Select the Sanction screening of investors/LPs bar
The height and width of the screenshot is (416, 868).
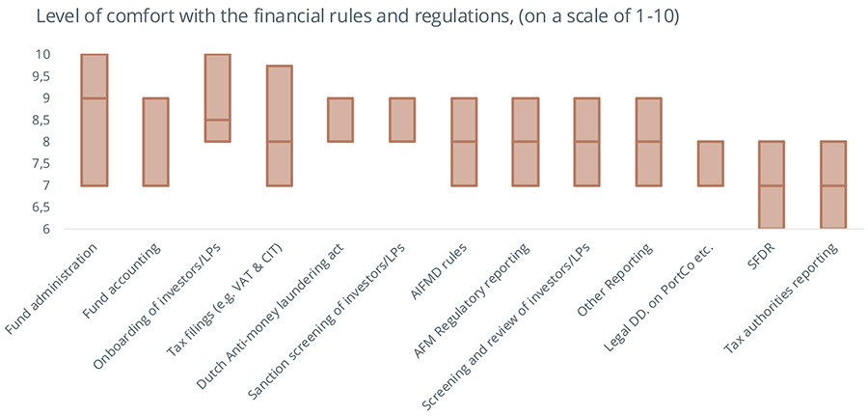[x=402, y=120]
